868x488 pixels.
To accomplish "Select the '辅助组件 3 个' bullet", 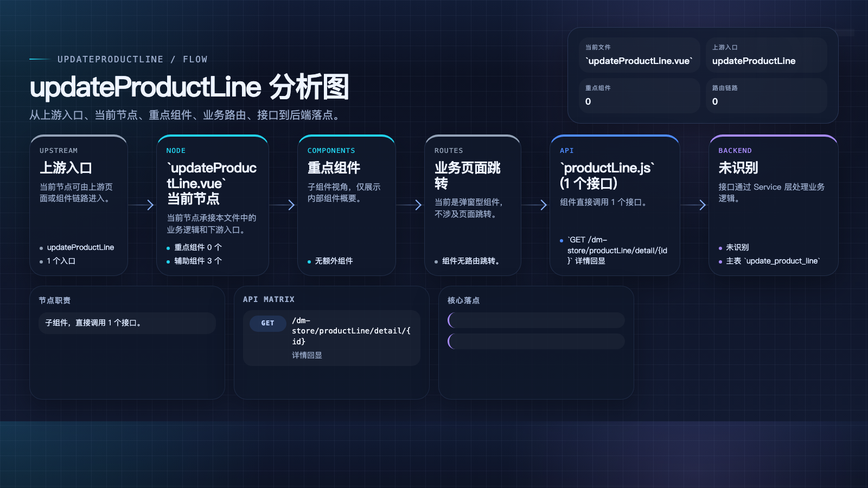I will pyautogui.click(x=197, y=261).
